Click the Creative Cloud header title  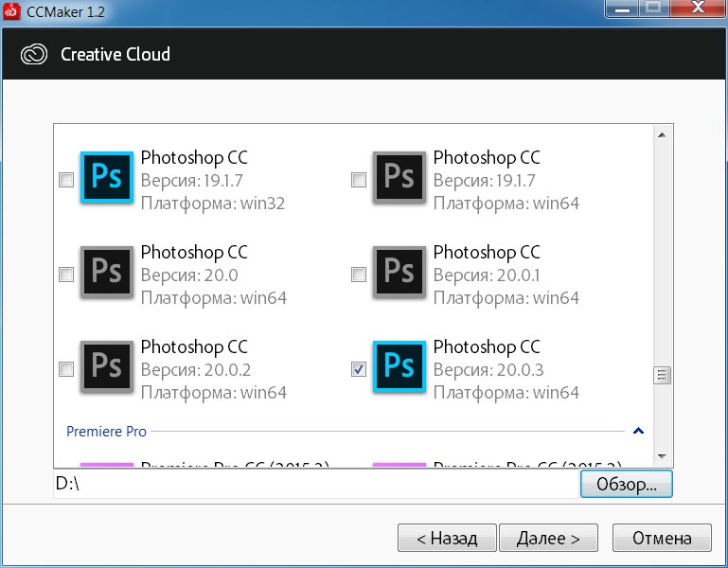click(115, 54)
